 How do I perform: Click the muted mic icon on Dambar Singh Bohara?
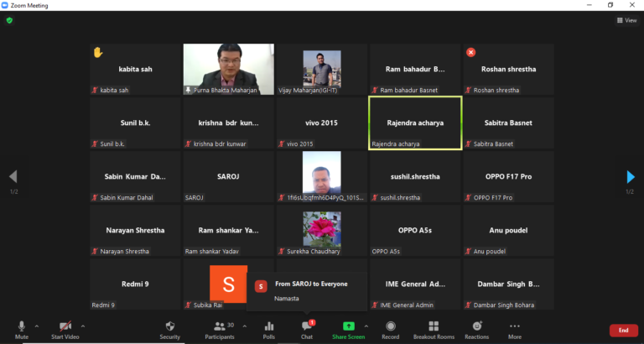pyautogui.click(x=468, y=305)
